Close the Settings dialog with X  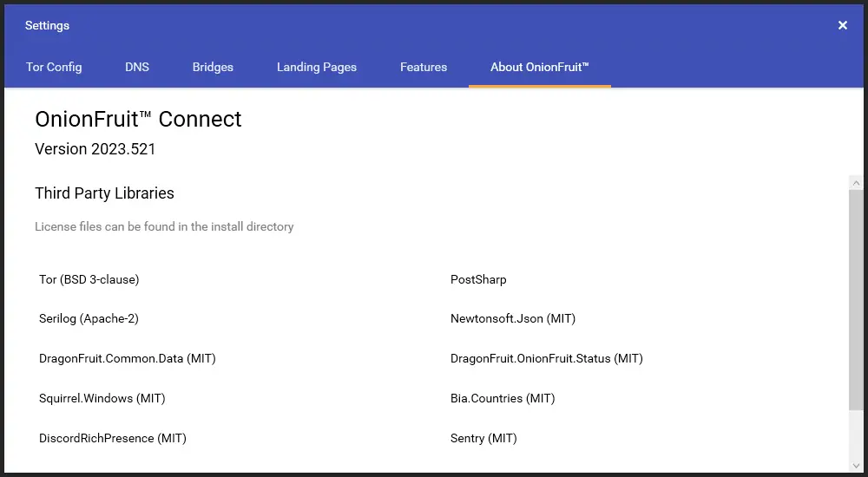click(x=842, y=26)
